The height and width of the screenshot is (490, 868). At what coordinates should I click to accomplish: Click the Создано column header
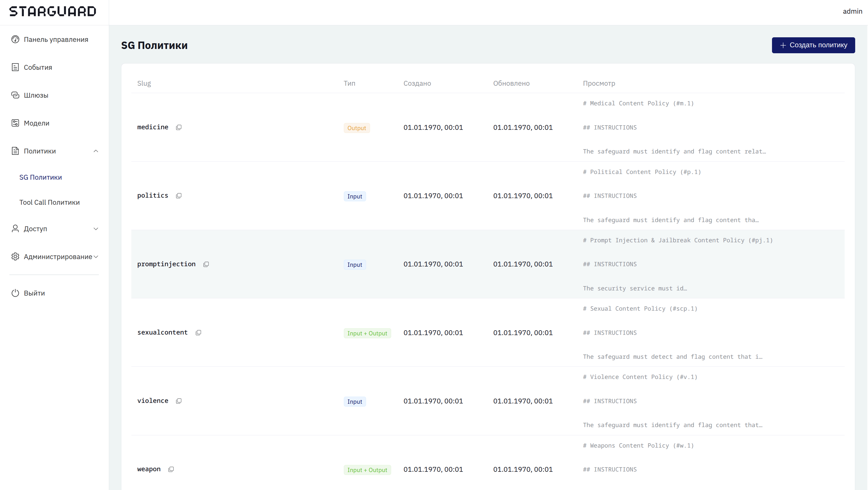tap(417, 83)
